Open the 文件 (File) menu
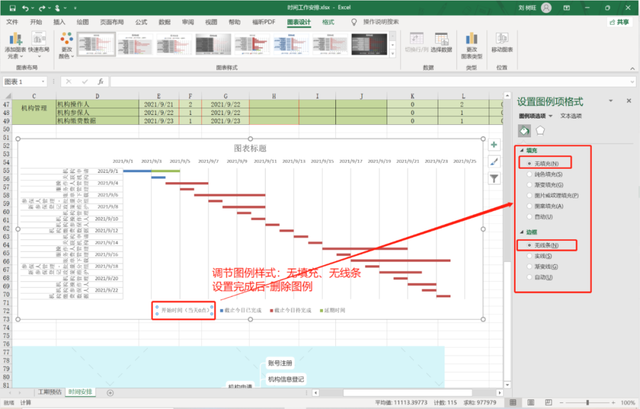640x409 pixels. (12, 22)
